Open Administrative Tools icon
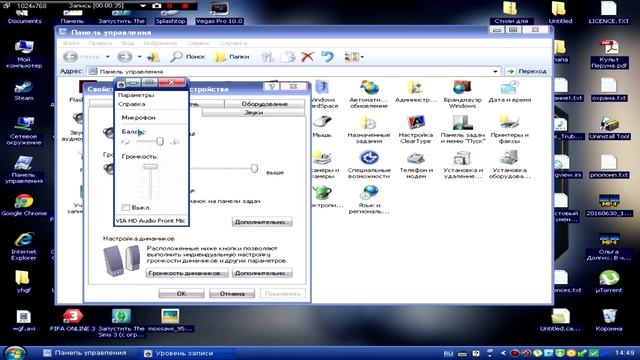The image size is (640, 360). (416, 91)
